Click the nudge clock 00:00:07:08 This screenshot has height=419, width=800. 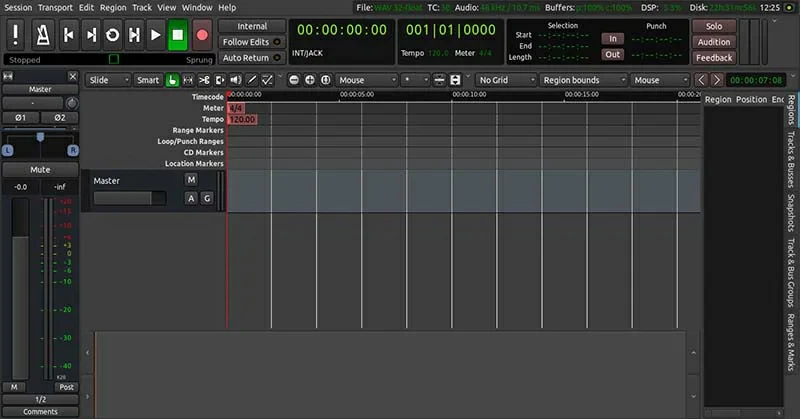pyautogui.click(x=756, y=80)
